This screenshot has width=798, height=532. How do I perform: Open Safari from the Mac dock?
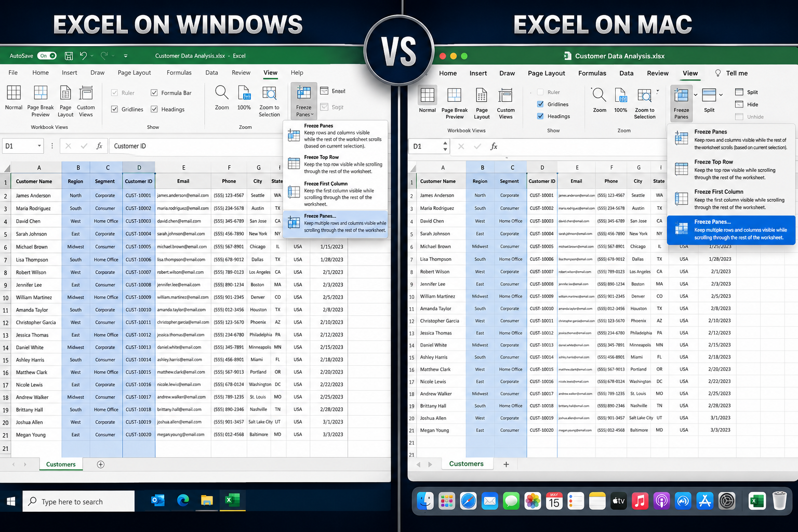[468, 501]
